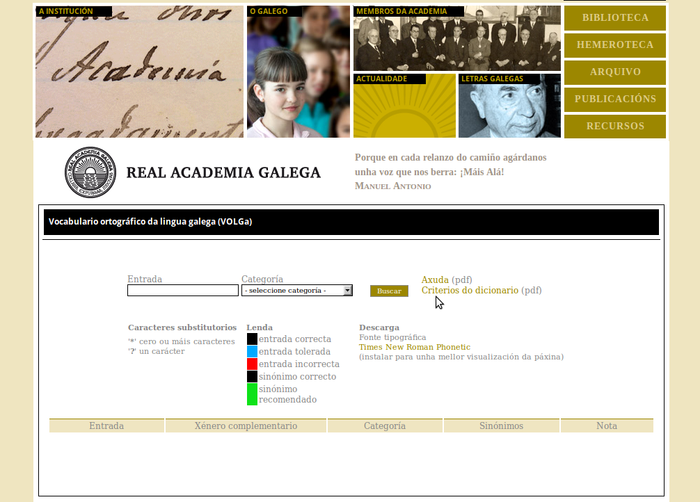Open the Biblioteca menu item

(x=615, y=18)
